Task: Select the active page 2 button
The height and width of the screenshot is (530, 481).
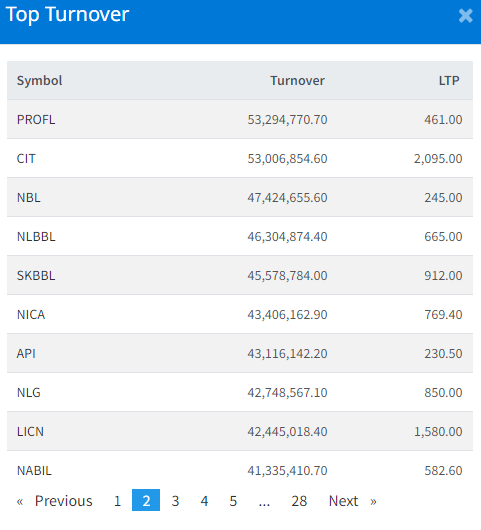Action: (146, 500)
